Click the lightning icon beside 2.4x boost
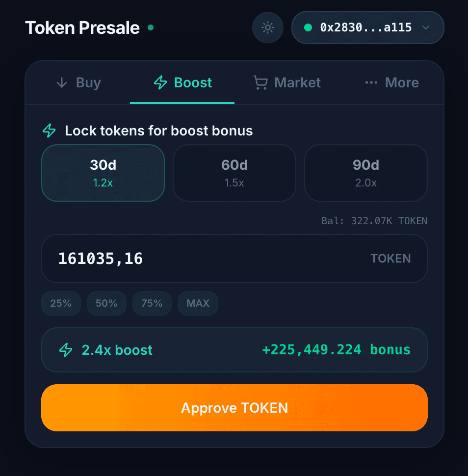 click(x=66, y=350)
